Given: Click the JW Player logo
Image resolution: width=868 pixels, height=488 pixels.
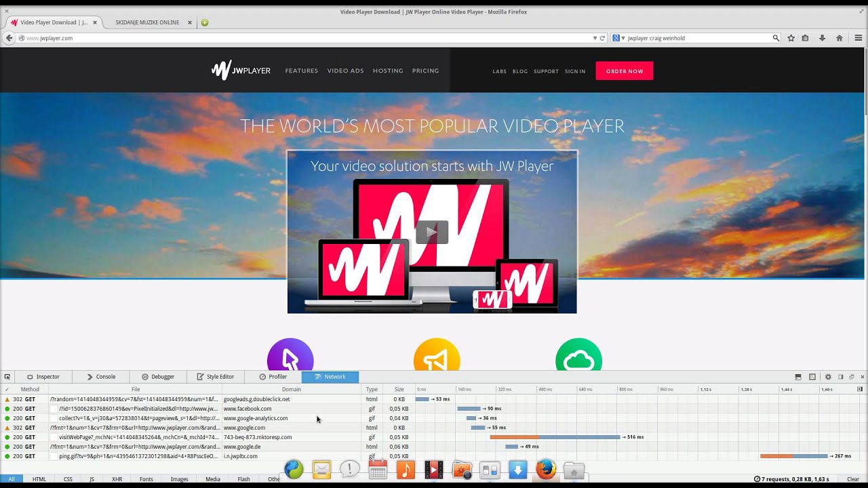Looking at the screenshot, I should pos(241,70).
